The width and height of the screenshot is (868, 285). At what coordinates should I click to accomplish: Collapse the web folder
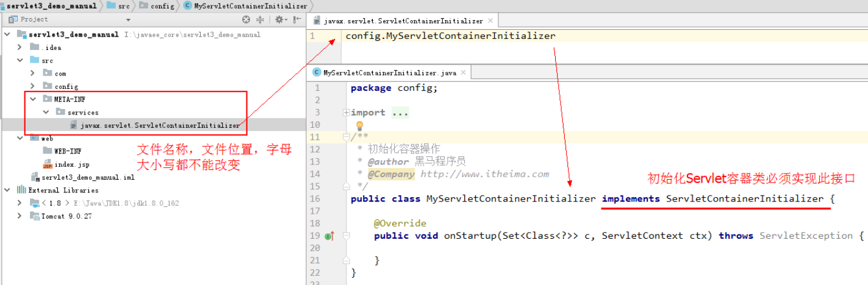[20, 138]
